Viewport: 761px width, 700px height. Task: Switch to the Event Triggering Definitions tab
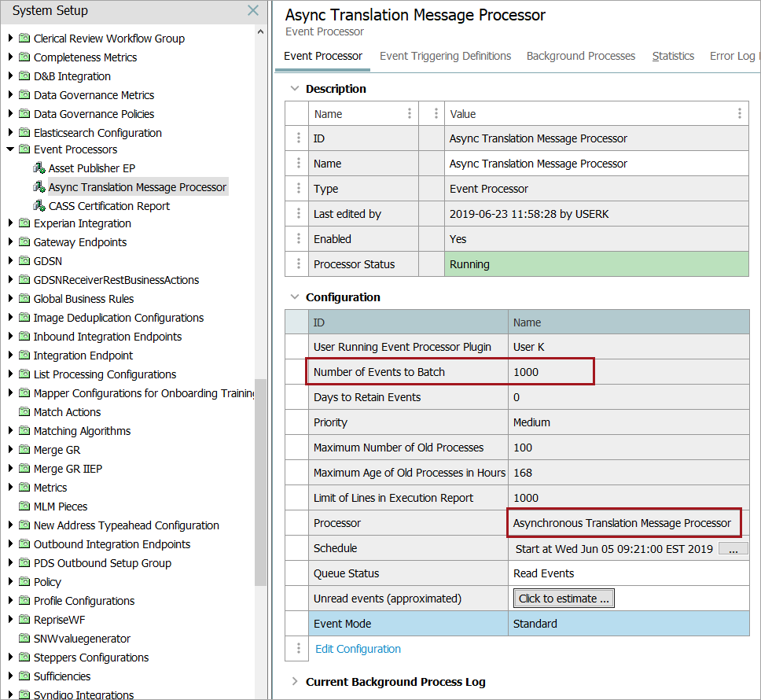click(445, 56)
